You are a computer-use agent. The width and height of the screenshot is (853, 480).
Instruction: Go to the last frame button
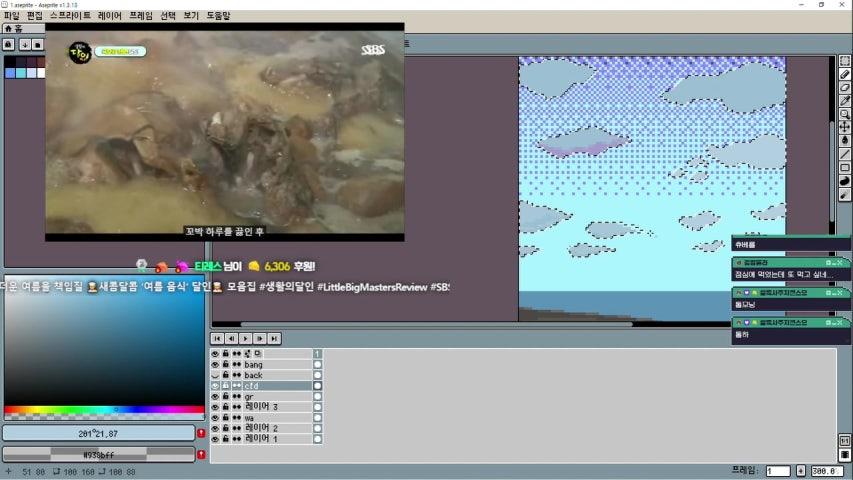click(x=274, y=339)
